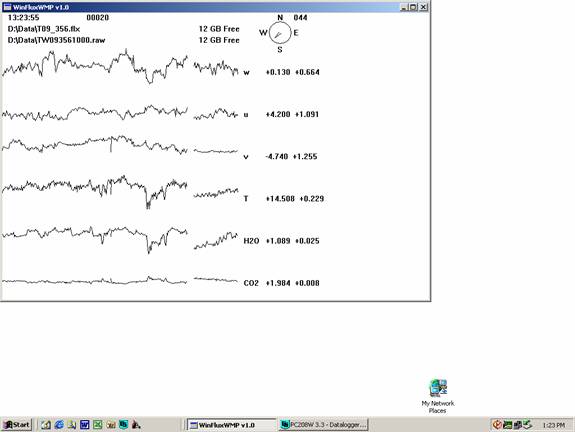575x432 pixels.
Task: Click the u mean value +4.200
Action: tap(278, 114)
